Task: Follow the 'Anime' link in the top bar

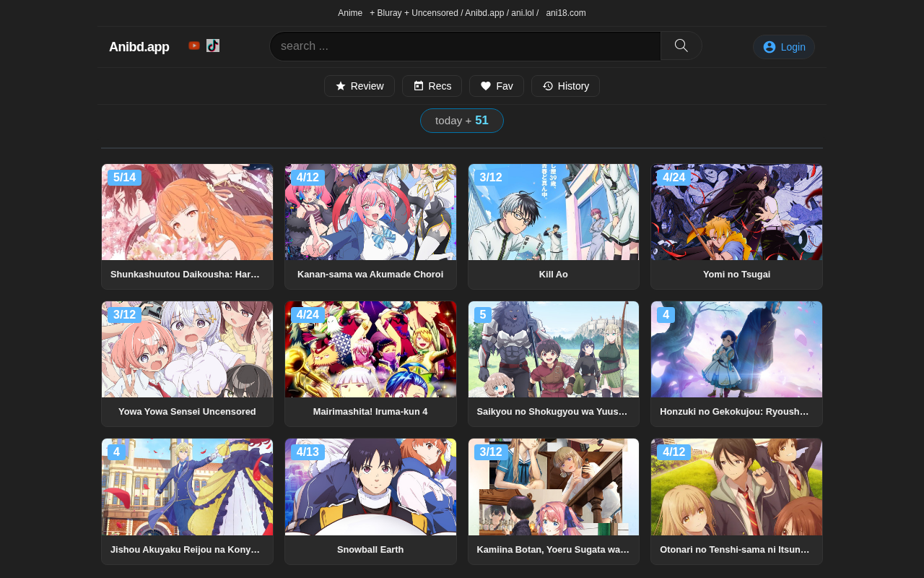Action: pos(350,13)
